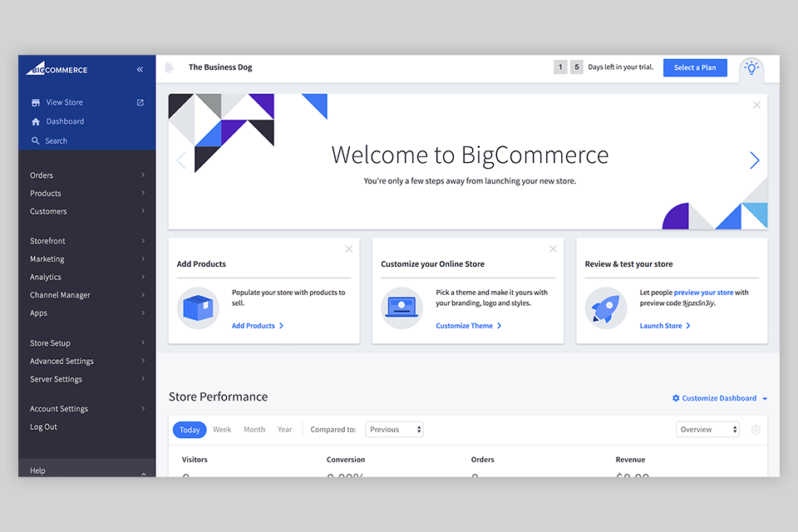Expand the Apps menu

click(87, 313)
